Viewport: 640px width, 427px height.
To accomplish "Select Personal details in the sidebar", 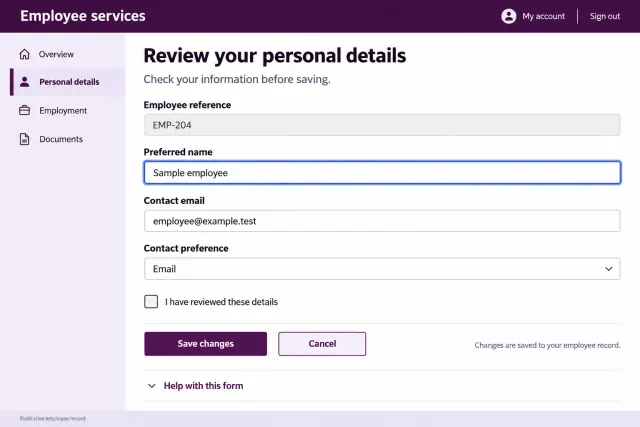I will click(x=68, y=82).
